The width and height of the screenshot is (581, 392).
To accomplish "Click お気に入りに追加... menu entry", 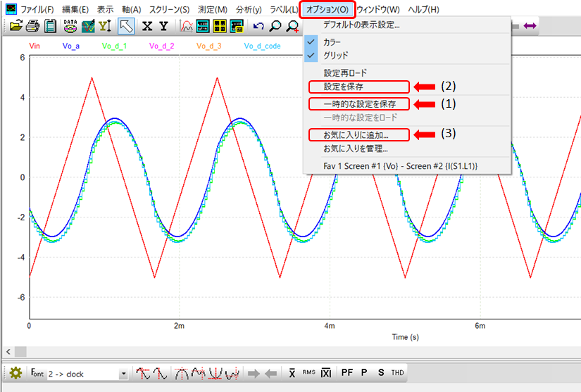I will 356,134.
